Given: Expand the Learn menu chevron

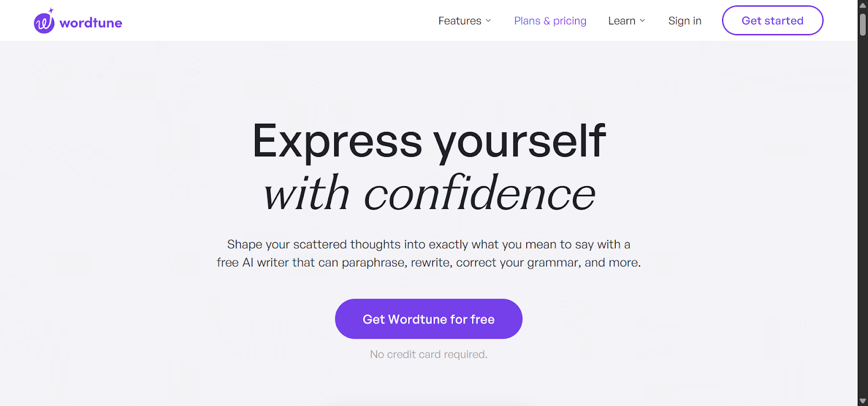Looking at the screenshot, I should pyautogui.click(x=642, y=21).
